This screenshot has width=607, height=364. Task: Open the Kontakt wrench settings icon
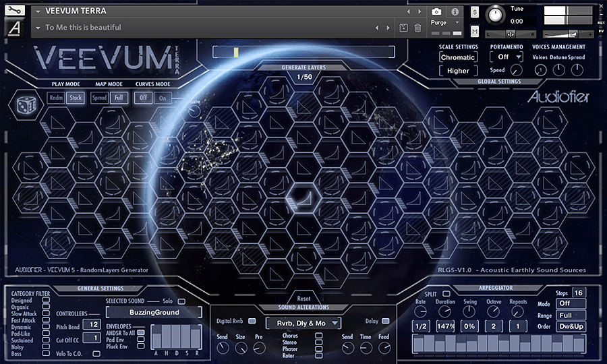pyautogui.click(x=14, y=10)
